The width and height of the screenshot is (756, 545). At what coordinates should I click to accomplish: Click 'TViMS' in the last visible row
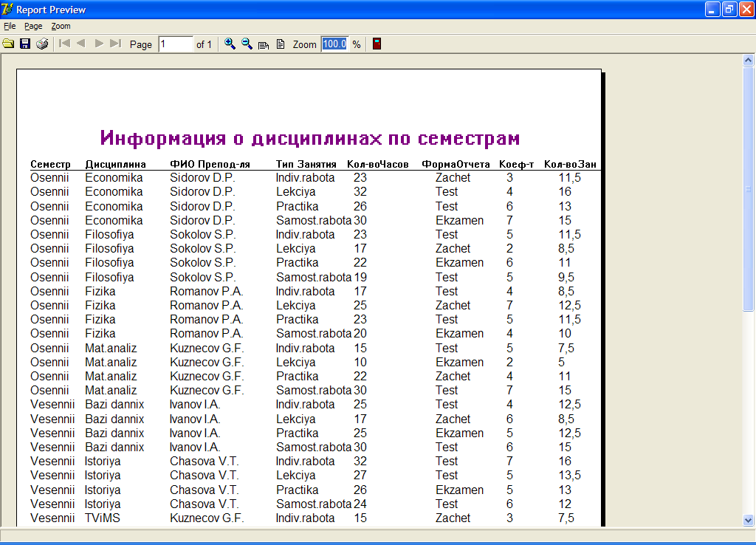point(103,518)
